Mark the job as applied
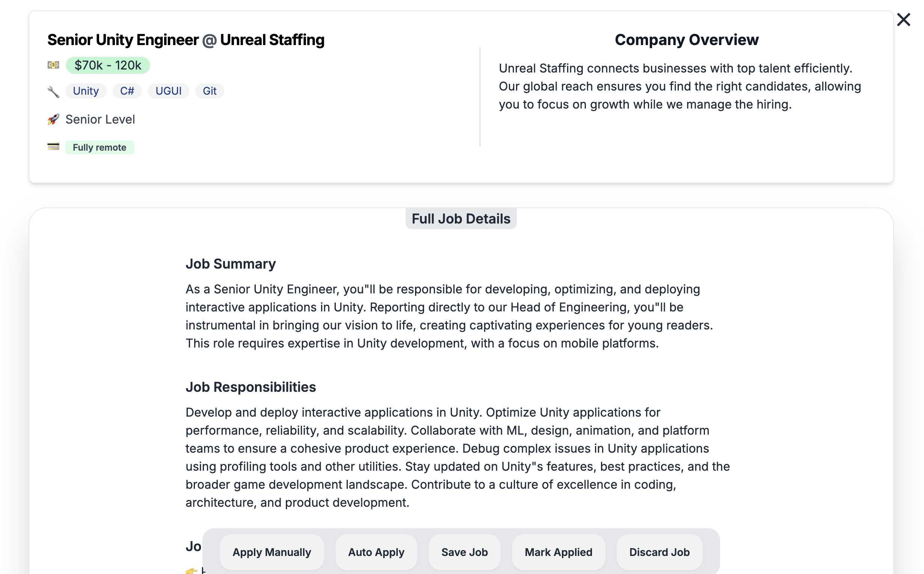924x574 pixels. tap(558, 552)
